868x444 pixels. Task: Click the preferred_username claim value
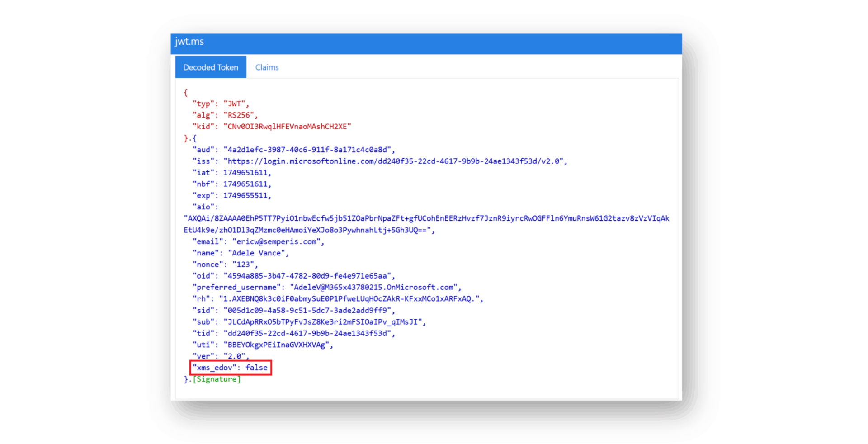[x=374, y=288]
